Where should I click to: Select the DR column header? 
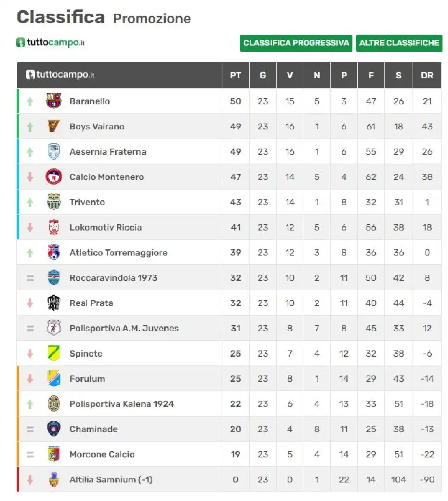pos(427,75)
